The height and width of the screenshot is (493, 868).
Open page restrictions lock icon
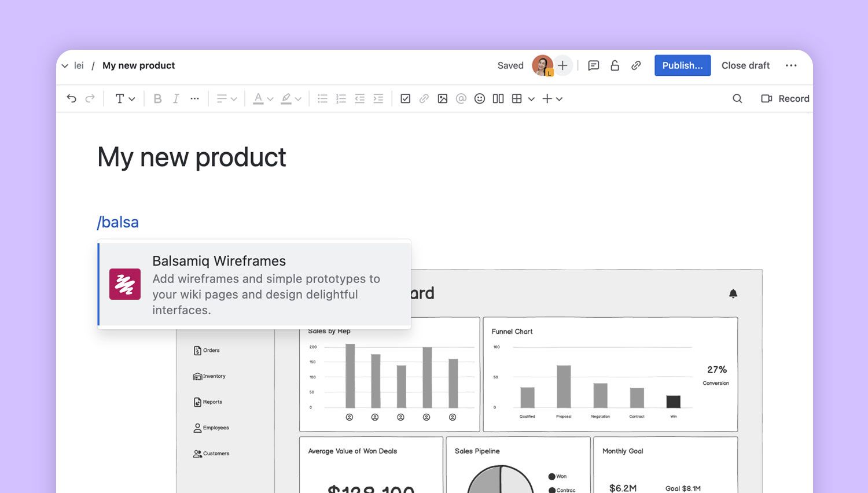[615, 65]
